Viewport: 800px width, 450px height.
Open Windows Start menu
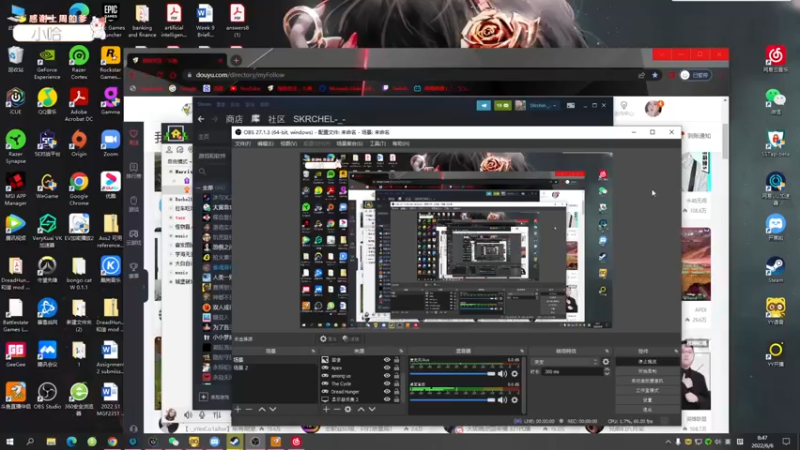tap(10, 441)
